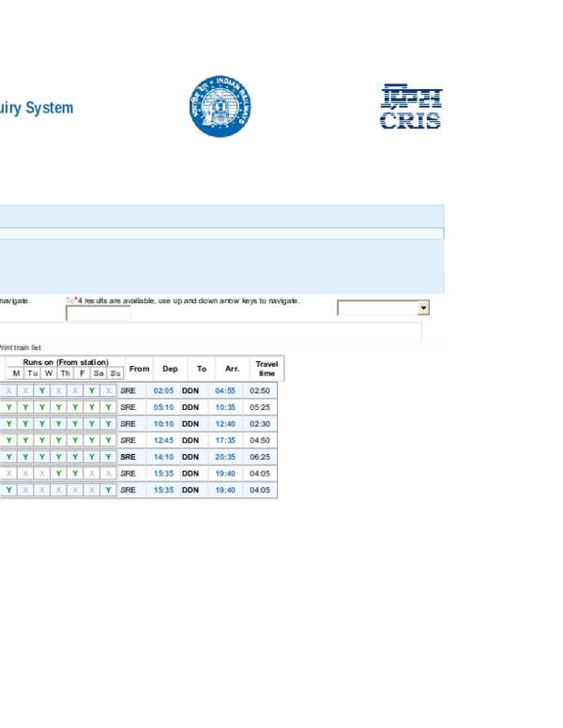563x728 pixels.
Task: Open the dropdown arrow beside the results message
Action: click(x=423, y=308)
